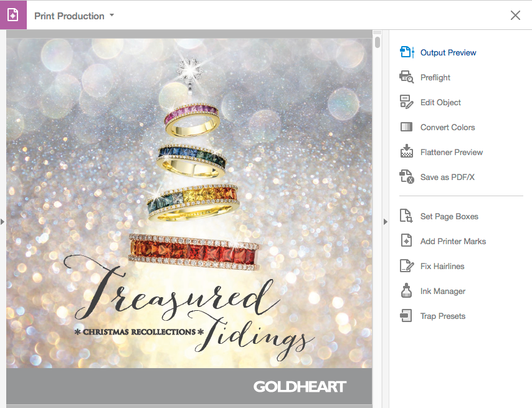Click the Fix Hairlines icon

coord(406,266)
